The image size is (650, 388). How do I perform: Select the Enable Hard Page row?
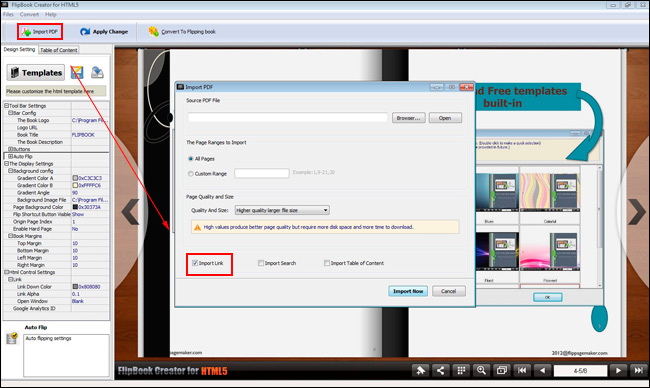[56, 229]
